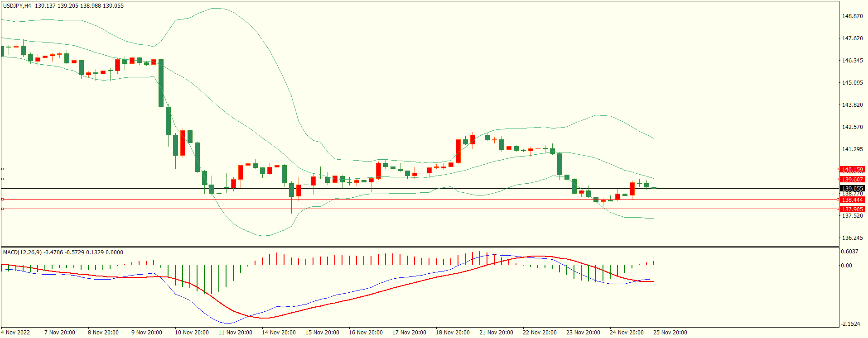The height and width of the screenshot is (338, 868).
Task: Click the -2.1524 MACD scale value
Action: tap(850, 324)
